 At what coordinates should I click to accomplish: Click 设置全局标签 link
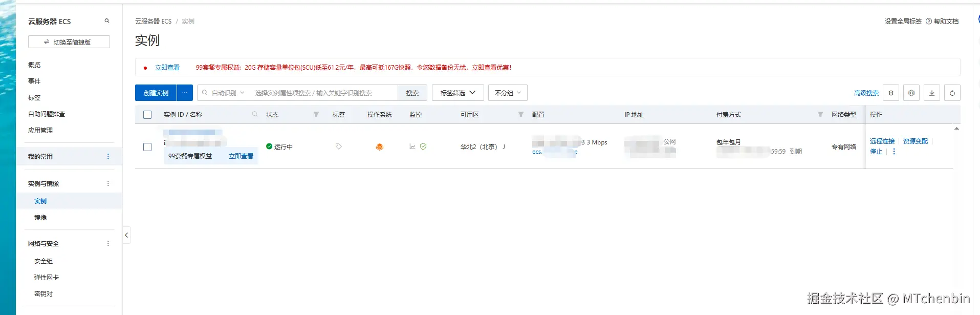tap(903, 22)
